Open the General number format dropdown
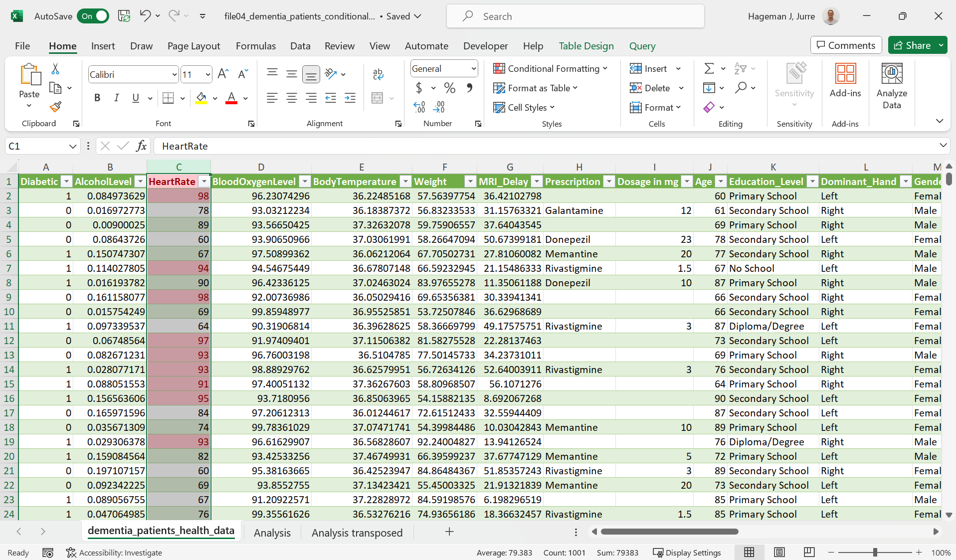This screenshot has height=560, width=956. point(443,68)
